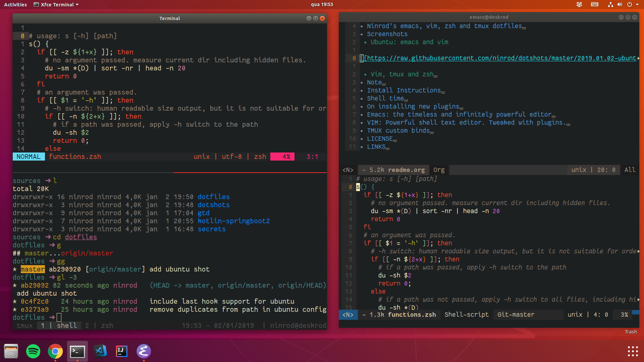
Task: Open Spotify from the dock
Action: 33,351
